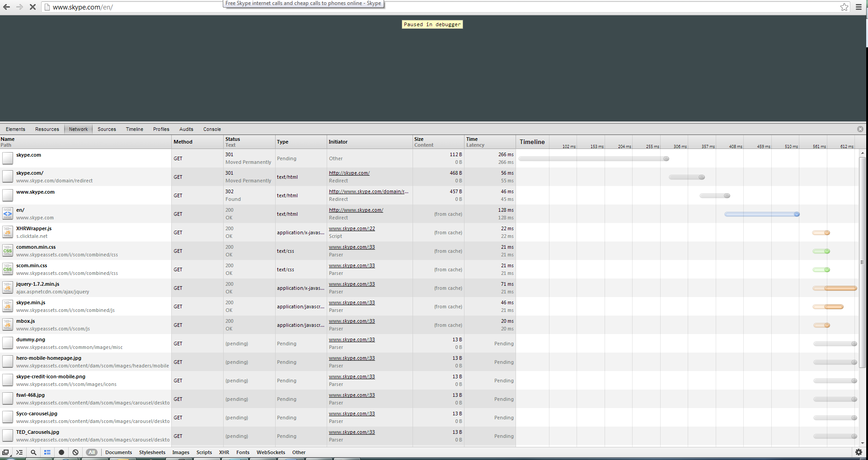Close the DevTools panel
868x460 pixels.
860,129
